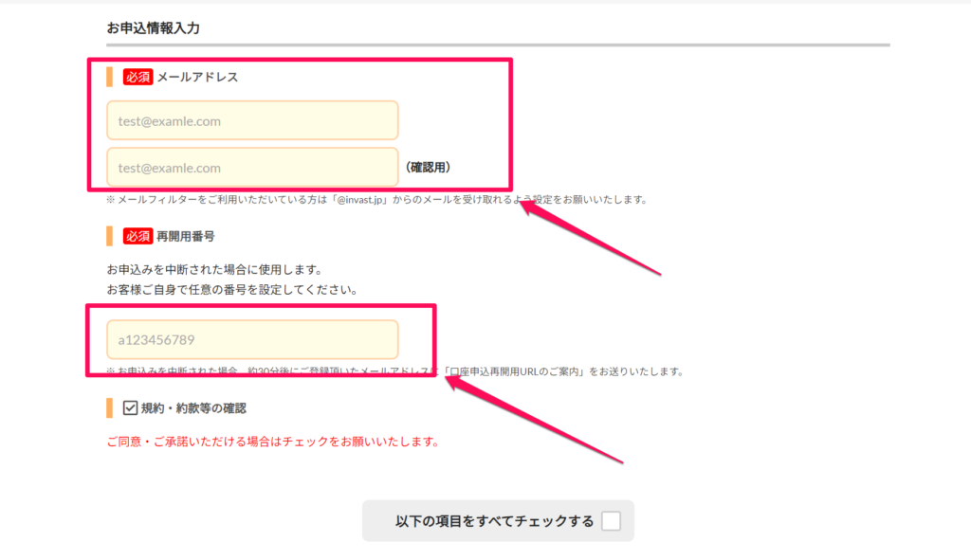This screenshot has width=971, height=560.
Task: Click the orange bar marker before 再開用番号
Action: [110, 236]
